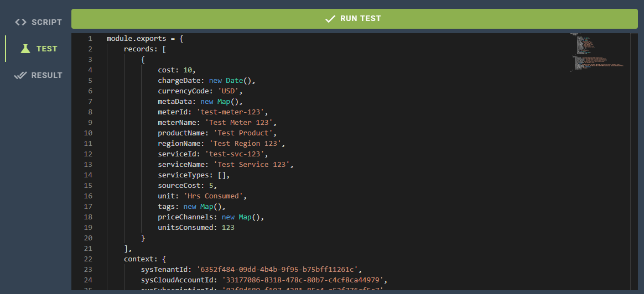Screen dimensions: 644x294
Task: Click line number 1 in the gutter
Action: click(x=90, y=39)
